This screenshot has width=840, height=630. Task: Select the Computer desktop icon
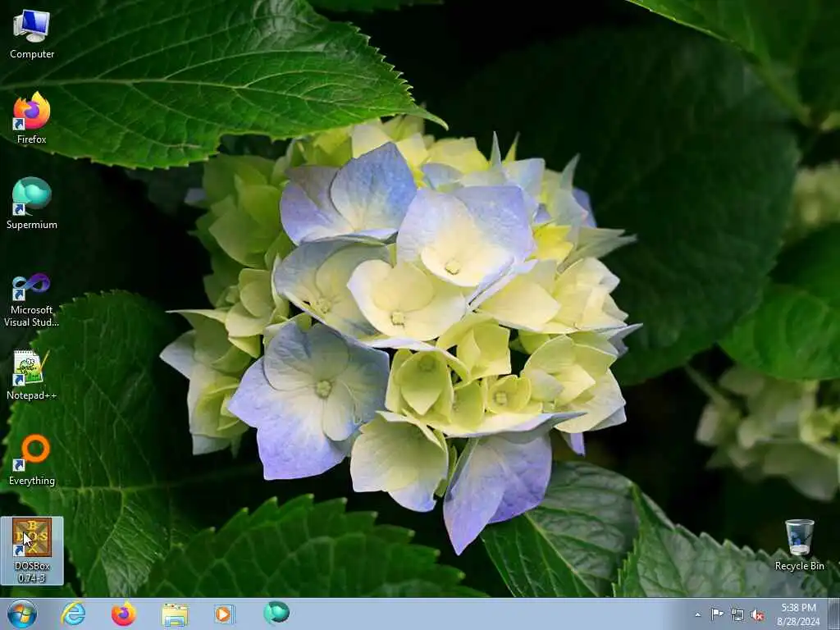[32, 34]
